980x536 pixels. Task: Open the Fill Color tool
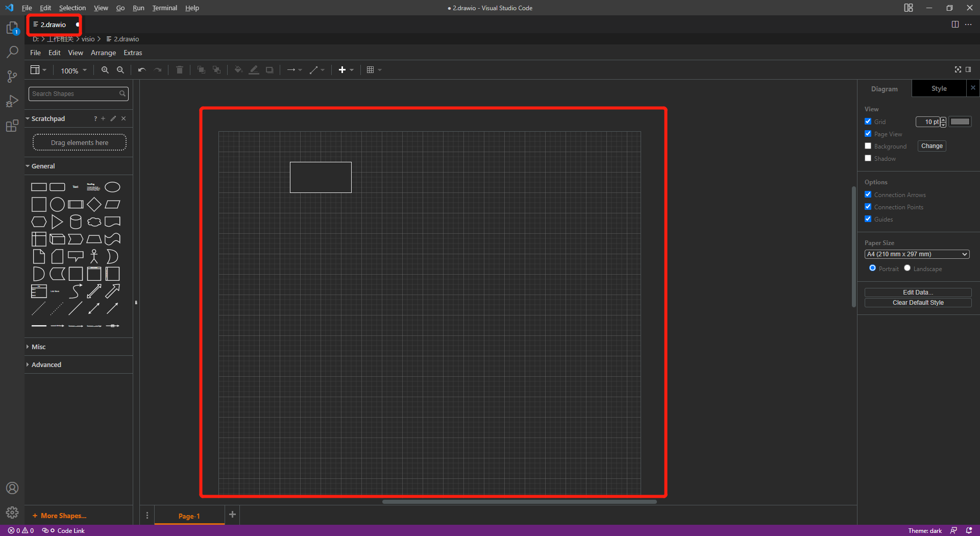click(238, 70)
